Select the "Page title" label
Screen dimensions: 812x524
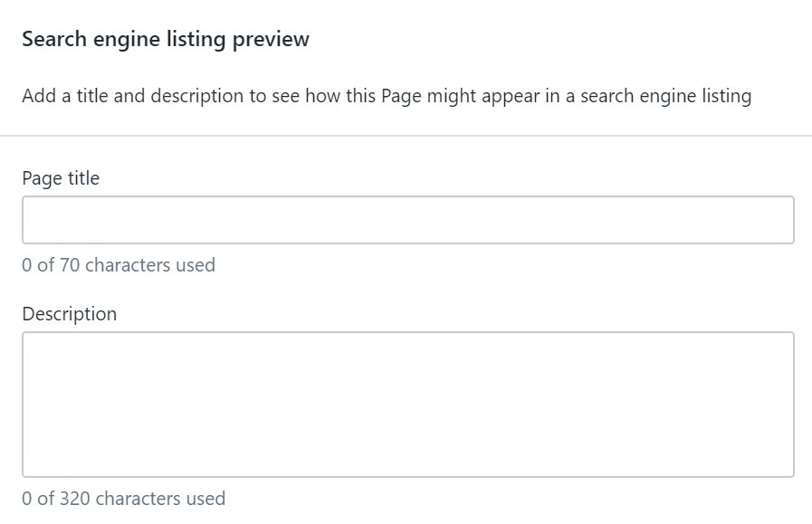[x=60, y=178]
